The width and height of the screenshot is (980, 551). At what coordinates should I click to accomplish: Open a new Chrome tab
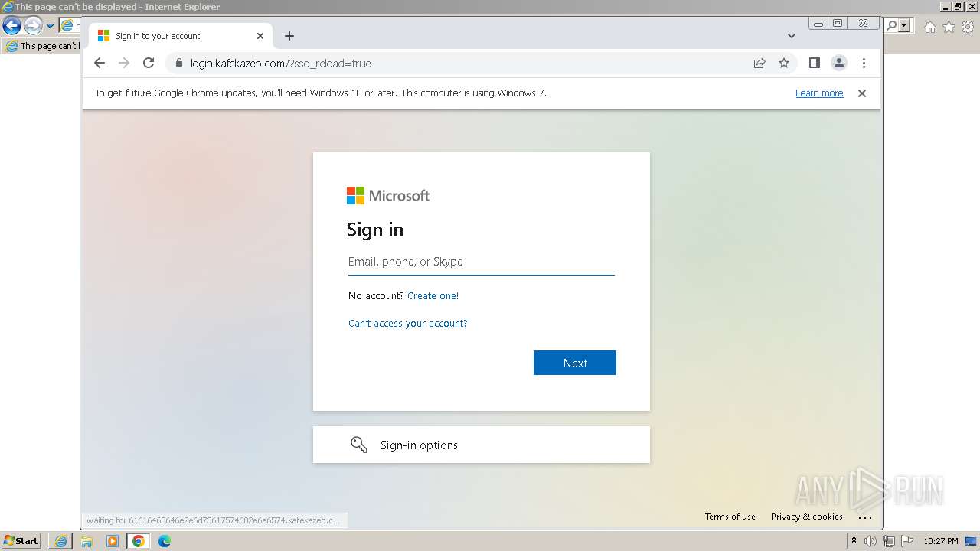pyautogui.click(x=289, y=36)
